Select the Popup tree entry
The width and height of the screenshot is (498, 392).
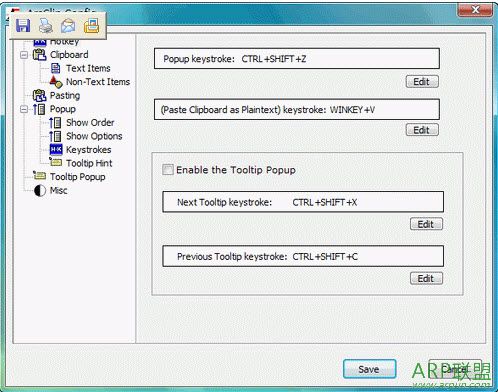(x=63, y=109)
